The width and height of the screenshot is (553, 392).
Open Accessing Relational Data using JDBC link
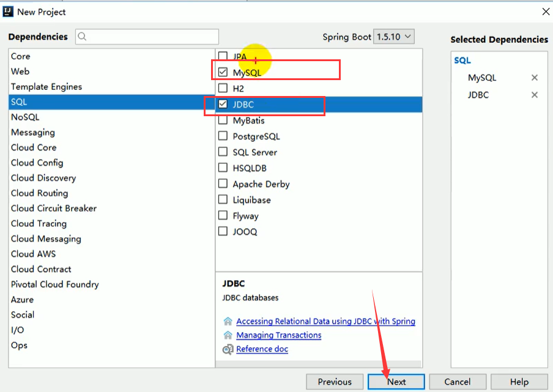pyautogui.click(x=325, y=321)
